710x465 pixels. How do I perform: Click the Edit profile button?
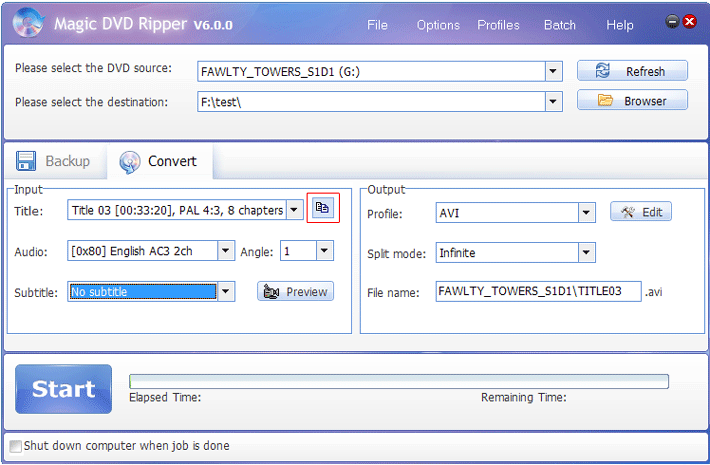641,212
